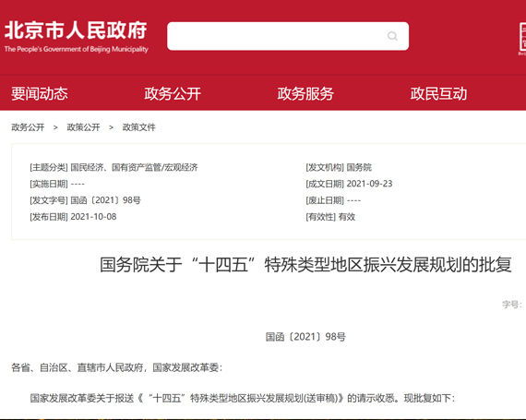Select the 发文机构 value 国务院
The width and height of the screenshot is (526, 420).
359,167
